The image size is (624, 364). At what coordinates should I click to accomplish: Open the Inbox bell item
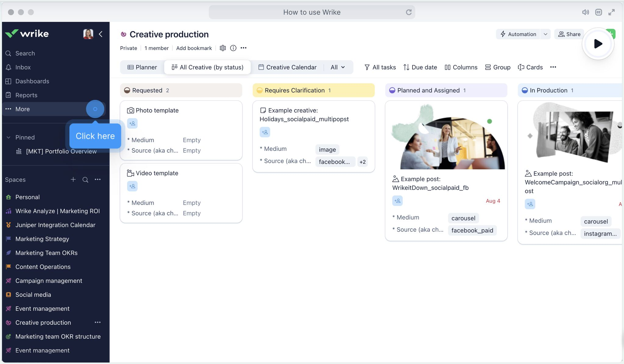(23, 67)
